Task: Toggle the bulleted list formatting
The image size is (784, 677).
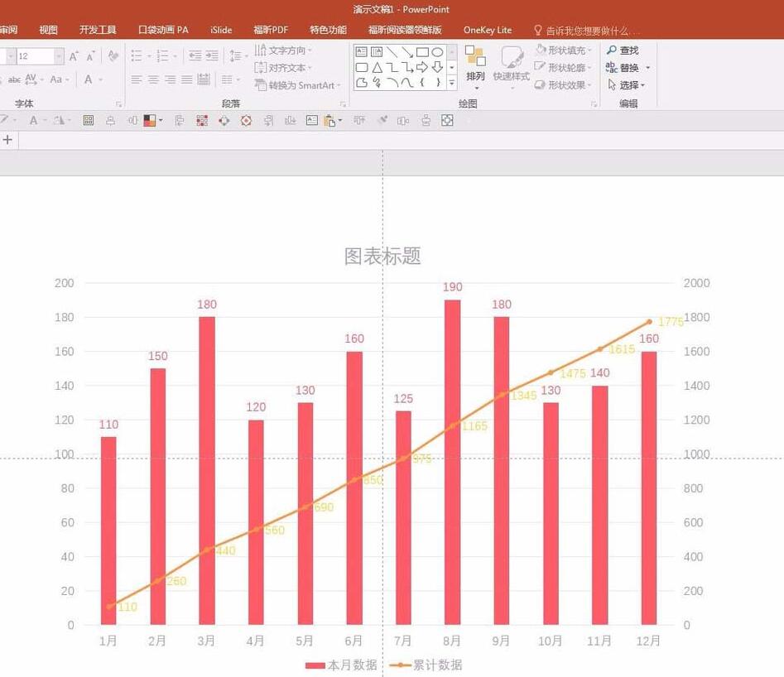Action: [137, 55]
